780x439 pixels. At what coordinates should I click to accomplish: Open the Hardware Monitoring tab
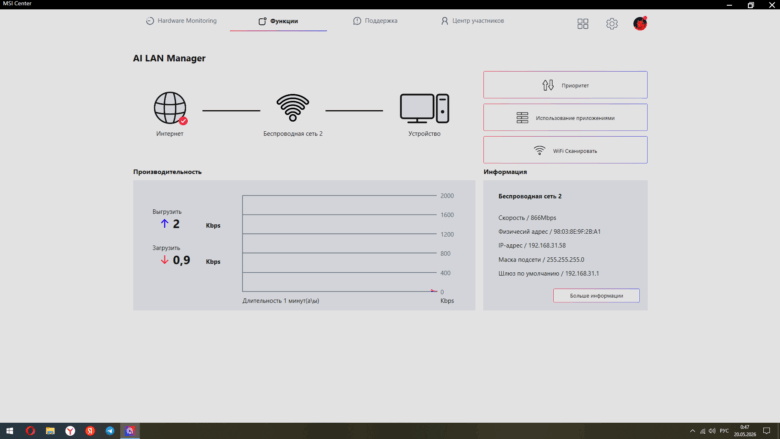pos(181,21)
